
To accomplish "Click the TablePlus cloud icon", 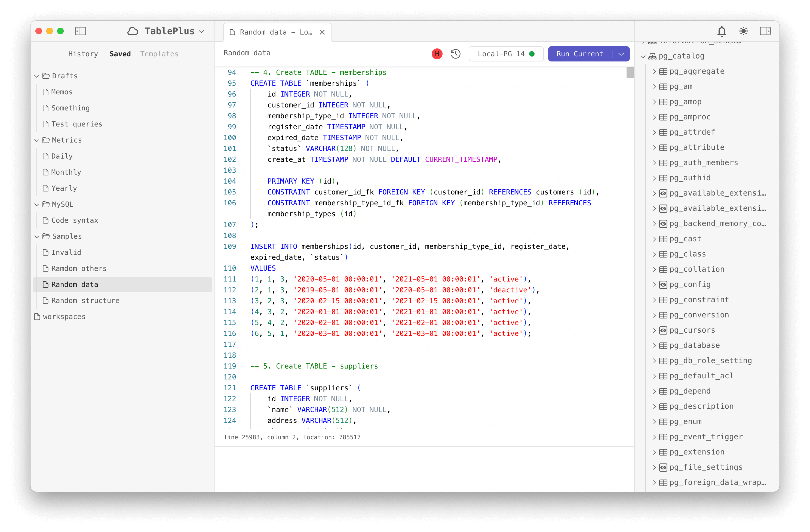I will [x=133, y=31].
